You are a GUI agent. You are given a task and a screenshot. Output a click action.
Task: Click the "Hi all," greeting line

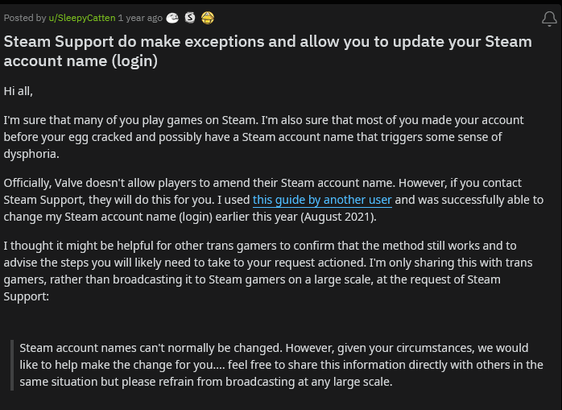(18, 91)
